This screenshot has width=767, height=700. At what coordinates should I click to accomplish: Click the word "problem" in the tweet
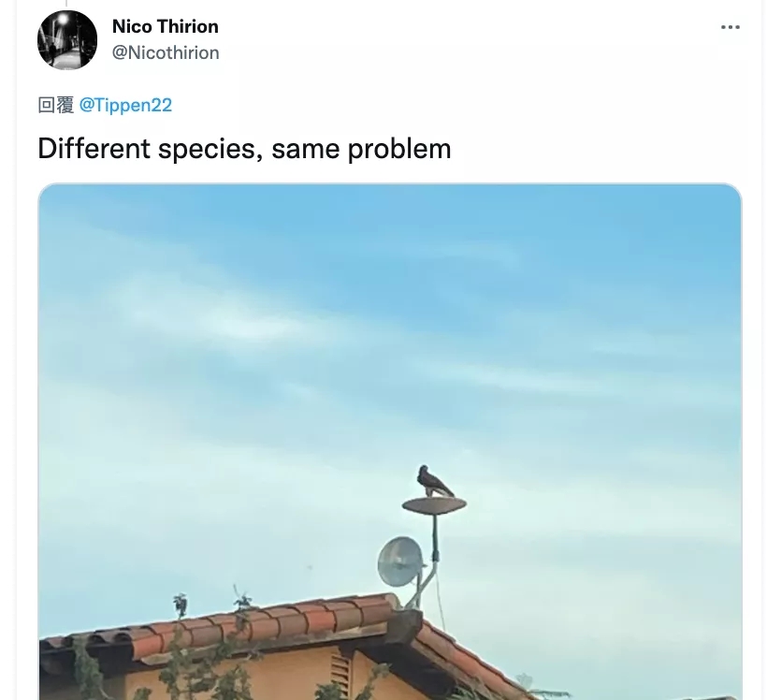click(x=399, y=149)
